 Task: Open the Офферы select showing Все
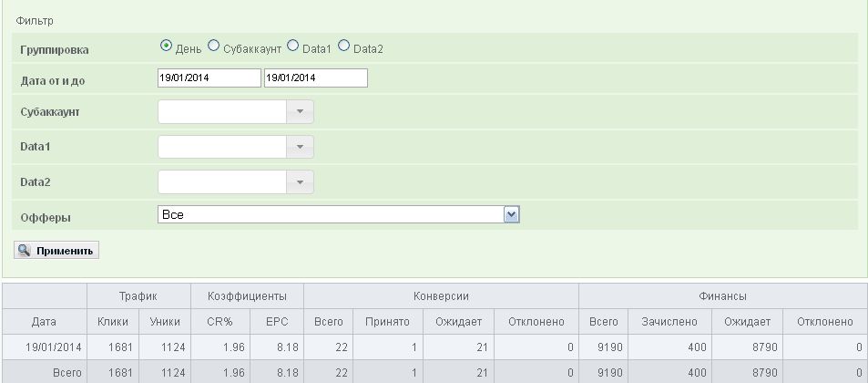click(338, 214)
